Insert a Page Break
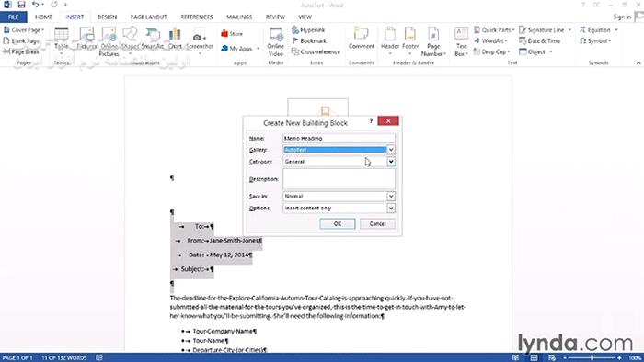 21,52
